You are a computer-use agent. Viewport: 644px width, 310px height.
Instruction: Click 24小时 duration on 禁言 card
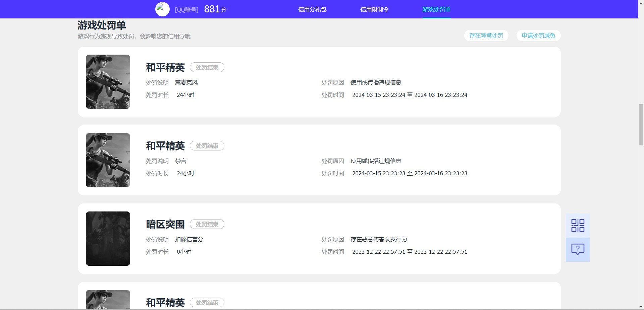186,173
